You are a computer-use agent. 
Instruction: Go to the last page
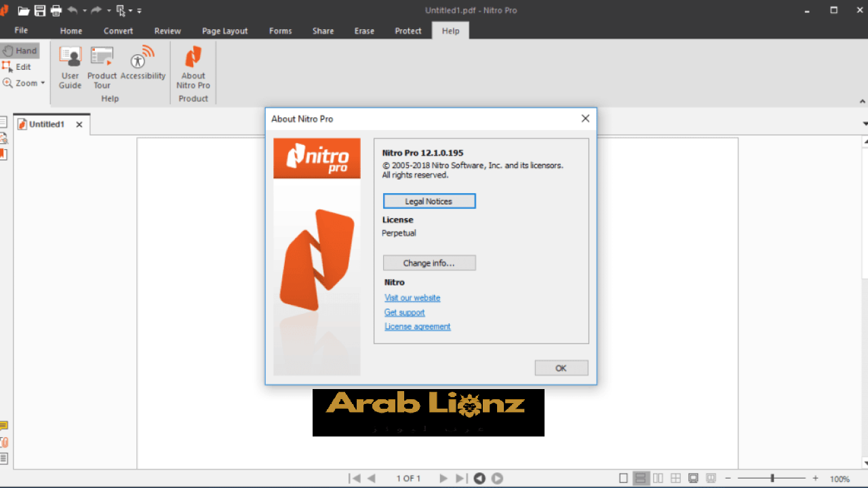[x=460, y=479]
